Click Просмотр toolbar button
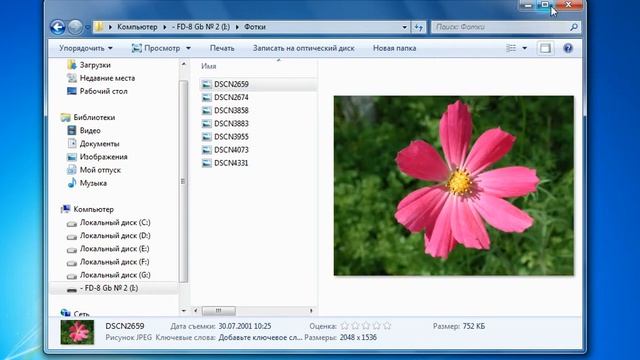Image resolution: width=640 pixels, height=360 pixels. click(156, 48)
